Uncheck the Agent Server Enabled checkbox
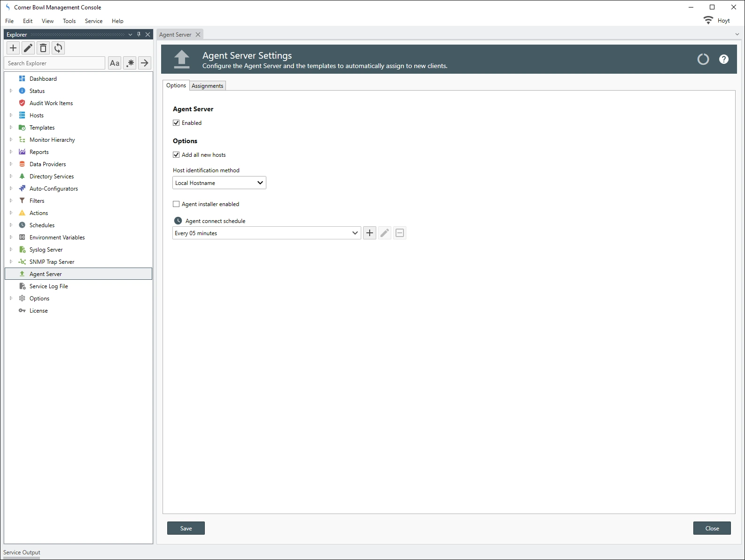745x560 pixels. point(176,123)
